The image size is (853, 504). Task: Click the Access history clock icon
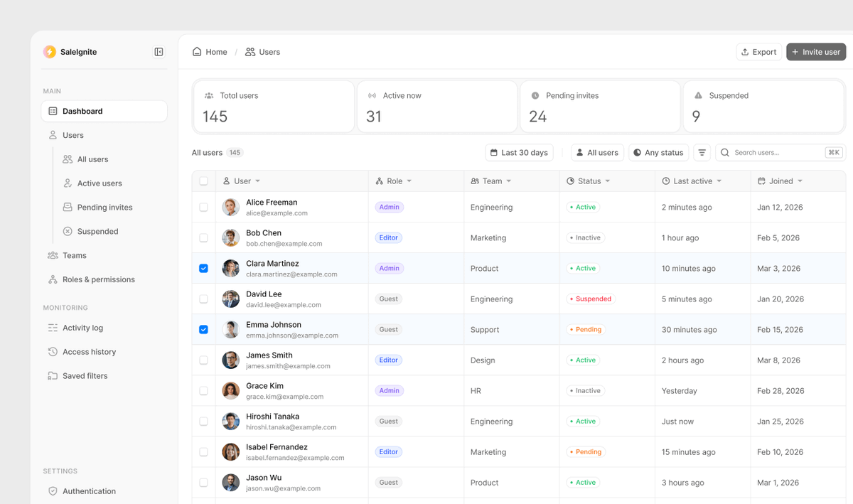[53, 352]
